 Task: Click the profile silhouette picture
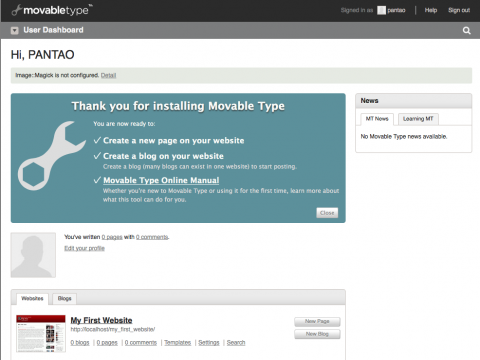pyautogui.click(x=33, y=255)
